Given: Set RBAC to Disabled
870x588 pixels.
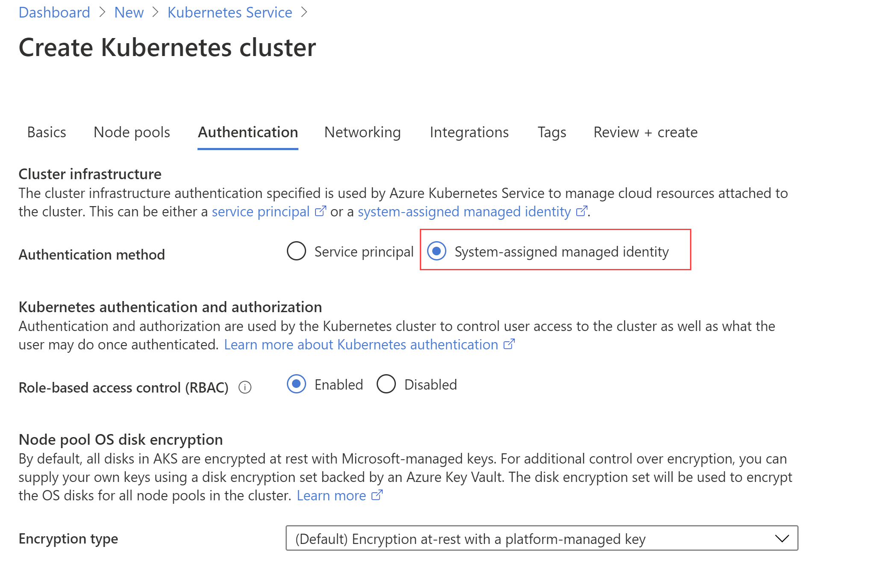Looking at the screenshot, I should 386,384.
